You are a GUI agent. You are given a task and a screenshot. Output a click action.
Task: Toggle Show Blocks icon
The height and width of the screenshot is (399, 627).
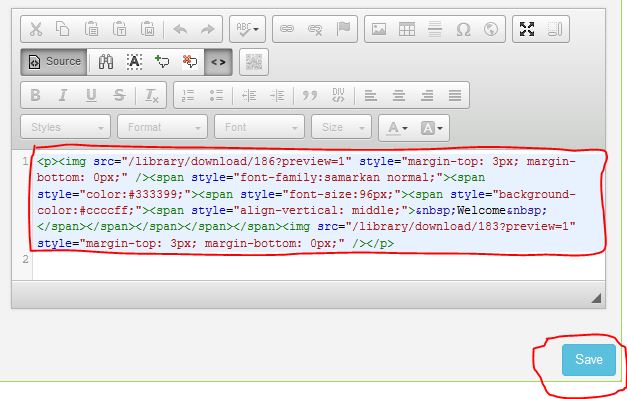click(x=555, y=29)
